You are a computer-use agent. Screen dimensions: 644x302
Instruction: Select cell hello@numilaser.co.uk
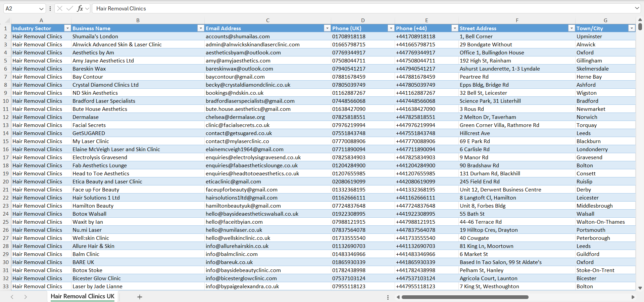coord(268,230)
